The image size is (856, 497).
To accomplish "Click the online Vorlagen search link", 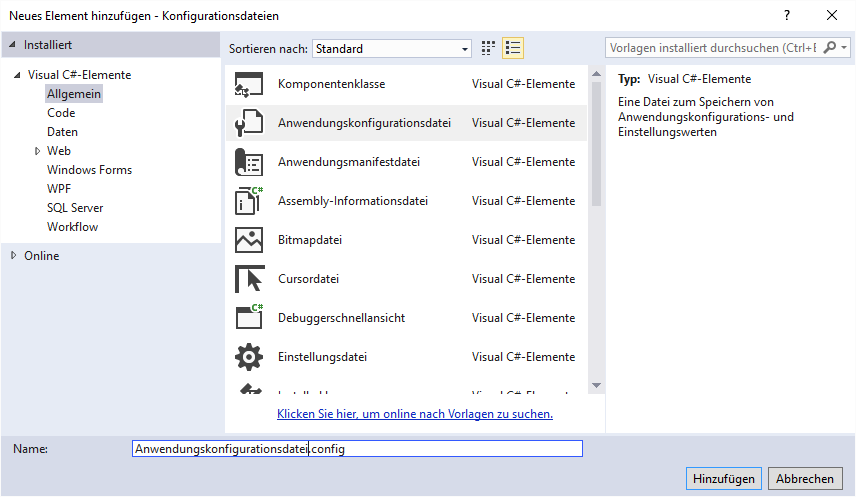I will 414,414.
